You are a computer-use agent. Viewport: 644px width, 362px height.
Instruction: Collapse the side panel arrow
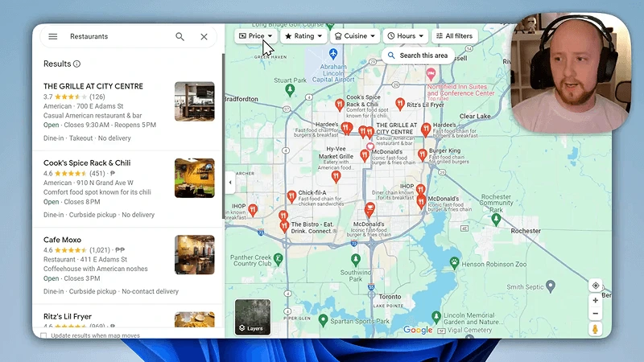(230, 183)
